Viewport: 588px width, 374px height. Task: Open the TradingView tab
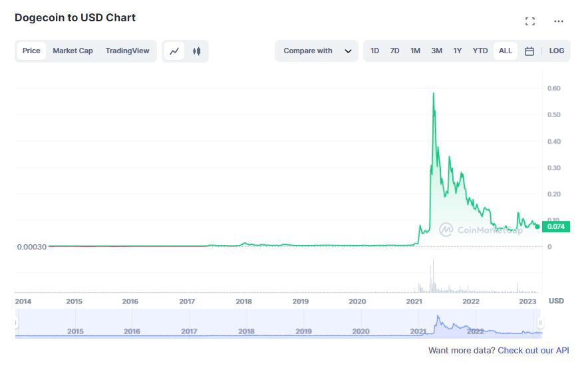click(127, 51)
